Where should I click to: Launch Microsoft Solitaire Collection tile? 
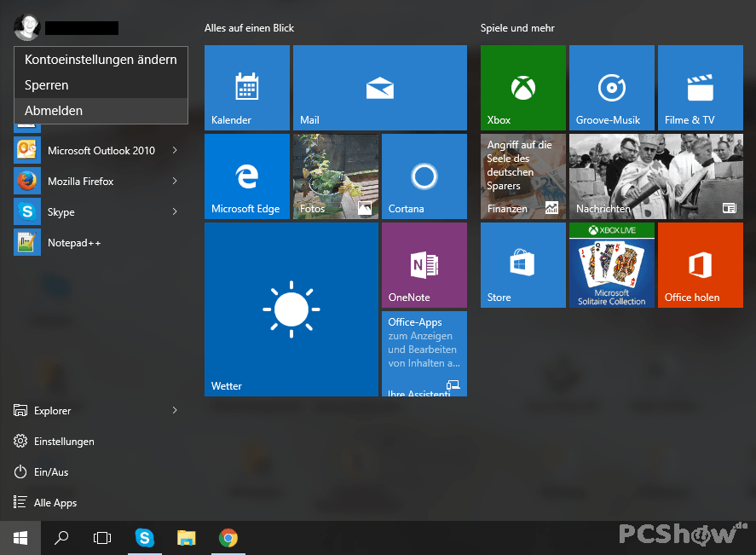tap(612, 265)
